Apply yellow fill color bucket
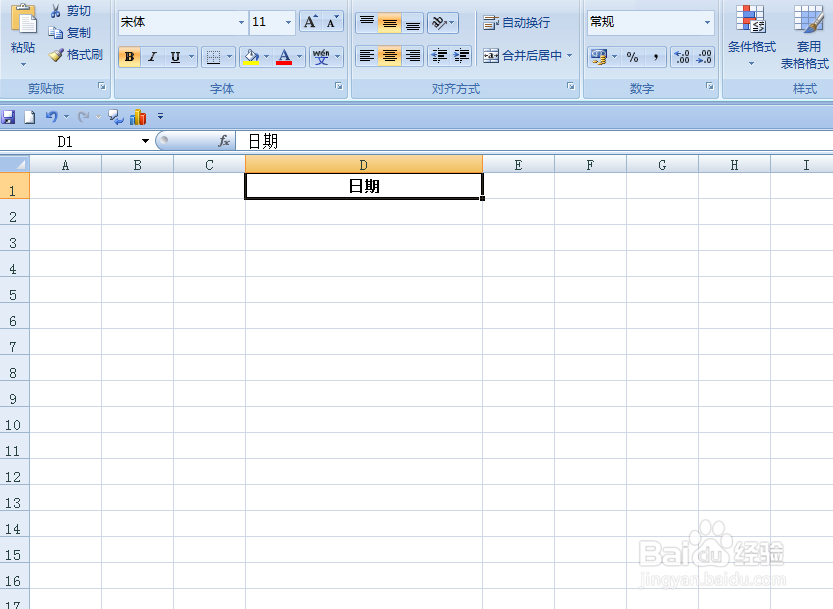 click(x=251, y=57)
